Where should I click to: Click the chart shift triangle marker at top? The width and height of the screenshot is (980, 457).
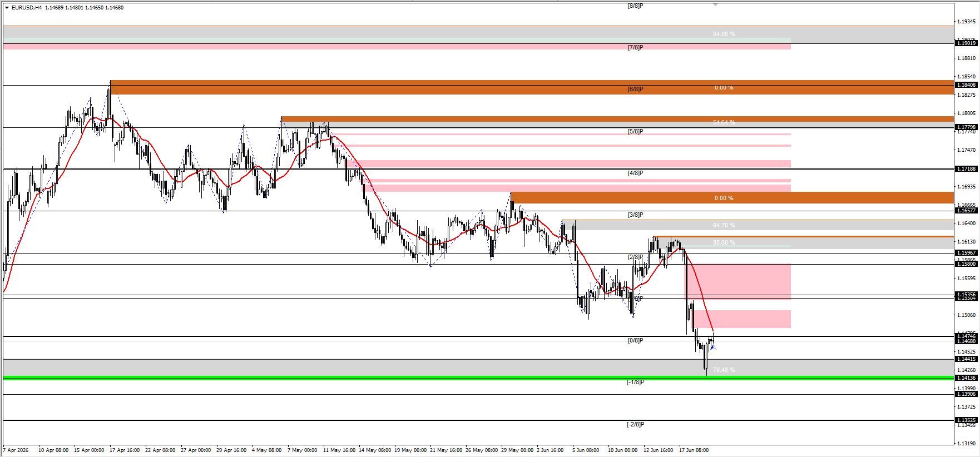(715, 4)
